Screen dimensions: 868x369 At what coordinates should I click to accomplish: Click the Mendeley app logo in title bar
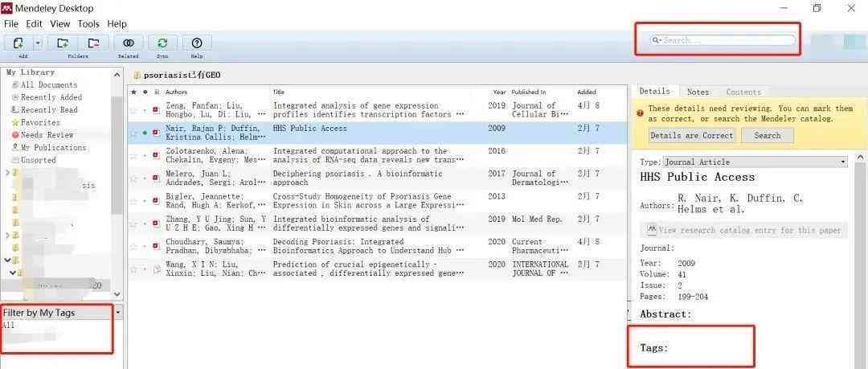(x=7, y=8)
